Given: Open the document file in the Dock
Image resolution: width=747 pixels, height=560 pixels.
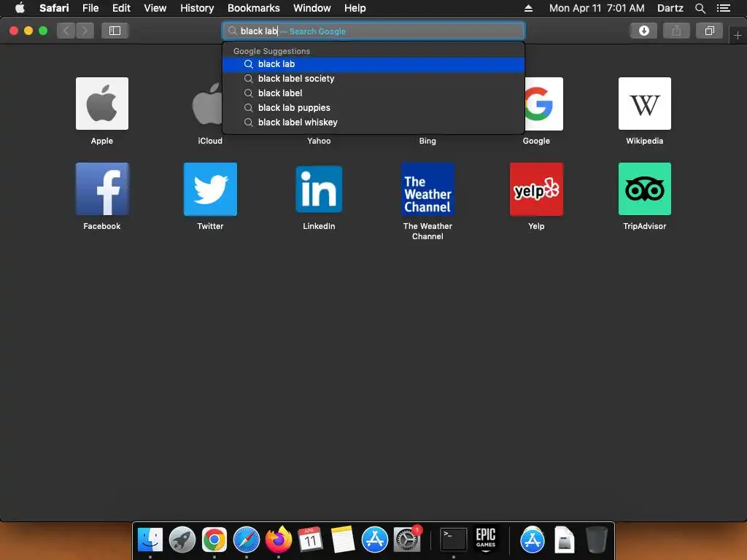Looking at the screenshot, I should click(564, 540).
